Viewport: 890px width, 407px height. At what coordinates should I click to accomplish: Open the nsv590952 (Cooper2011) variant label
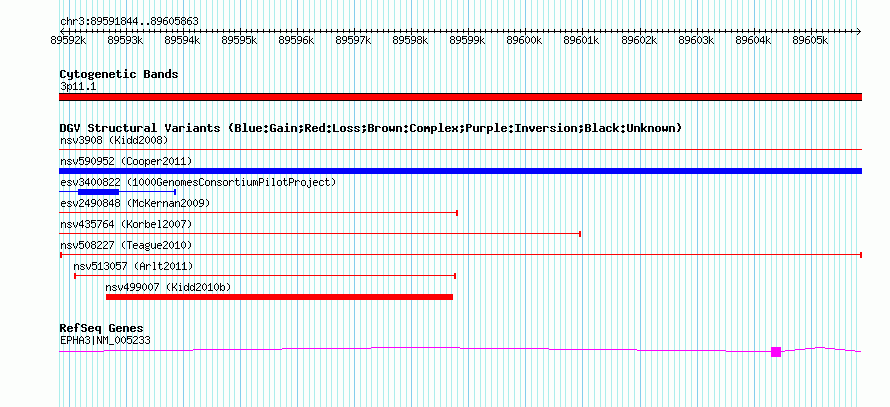point(126,161)
